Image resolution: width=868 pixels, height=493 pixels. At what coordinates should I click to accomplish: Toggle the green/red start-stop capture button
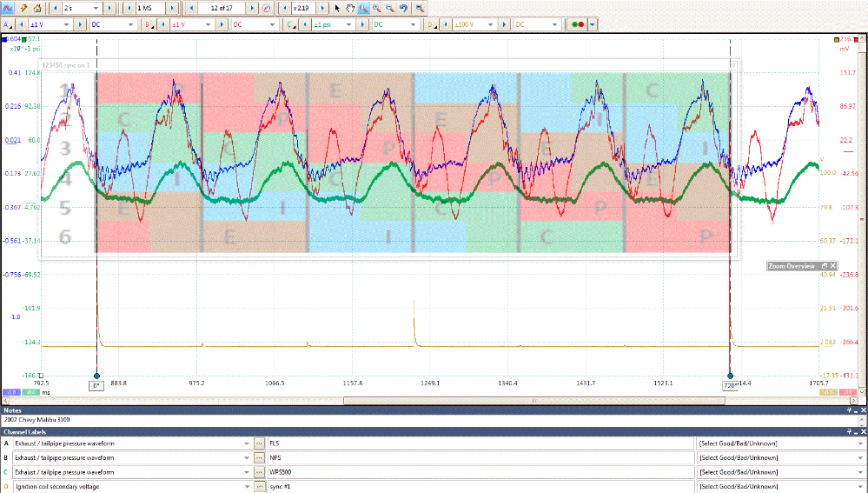576,25
